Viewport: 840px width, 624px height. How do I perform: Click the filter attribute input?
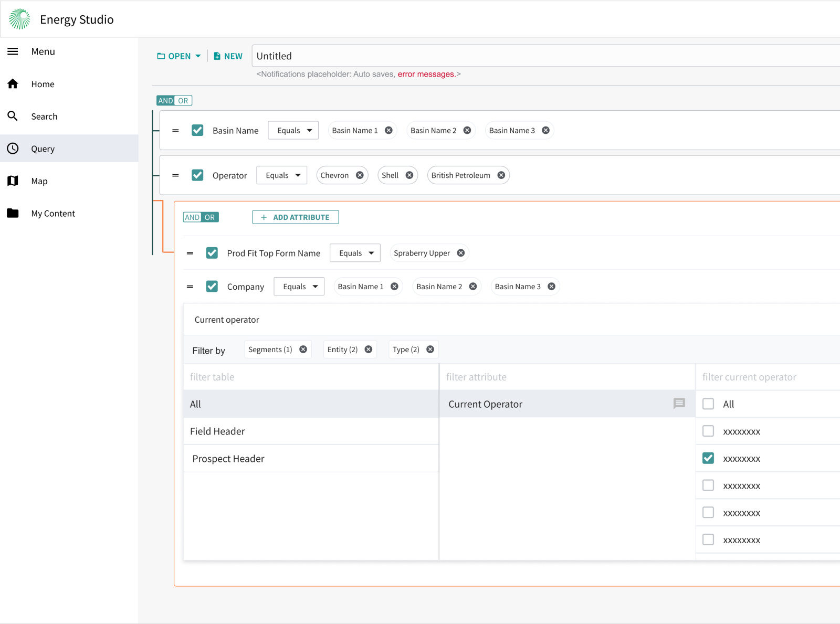point(567,377)
